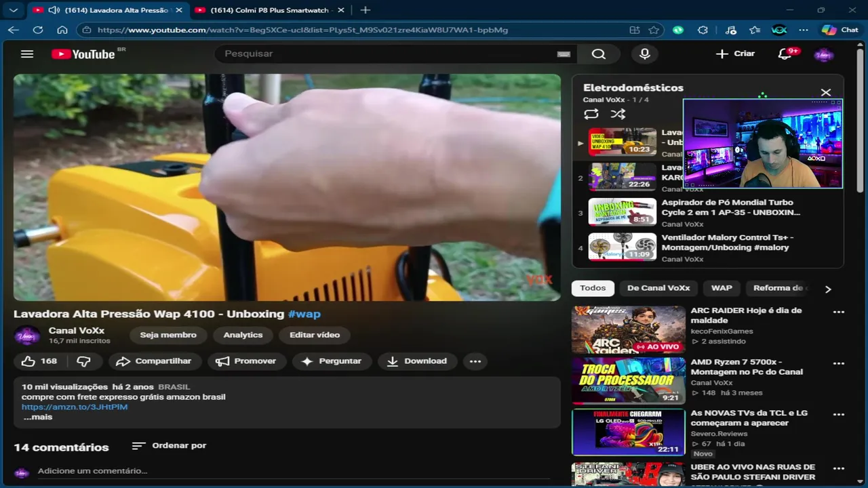The image size is (868, 488).
Task: Open the amzn.to link in description
Action: pyautogui.click(x=75, y=407)
